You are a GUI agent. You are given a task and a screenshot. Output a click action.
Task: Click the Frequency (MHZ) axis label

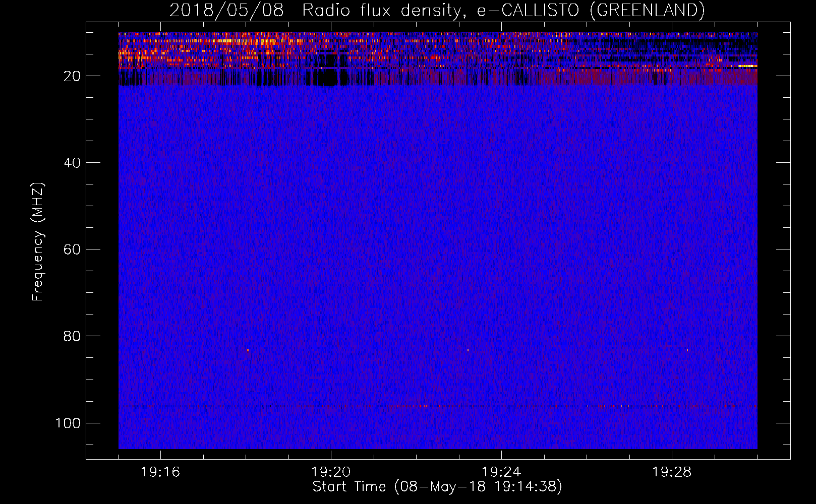38,242
